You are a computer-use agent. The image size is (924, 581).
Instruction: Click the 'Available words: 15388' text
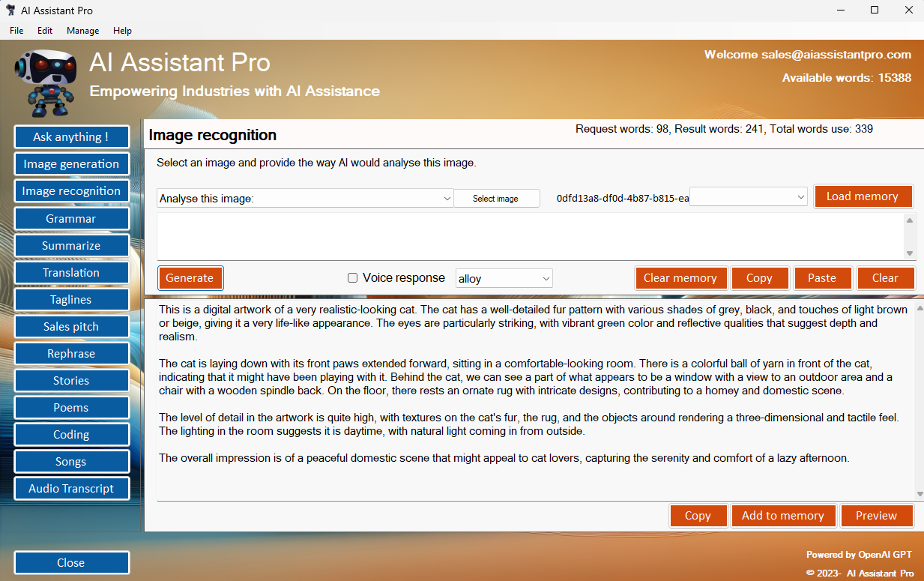point(847,78)
